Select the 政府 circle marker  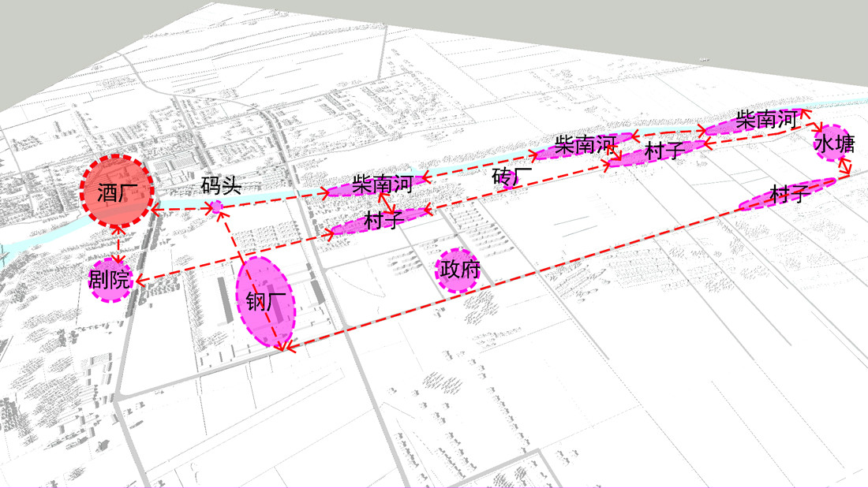[x=459, y=270]
